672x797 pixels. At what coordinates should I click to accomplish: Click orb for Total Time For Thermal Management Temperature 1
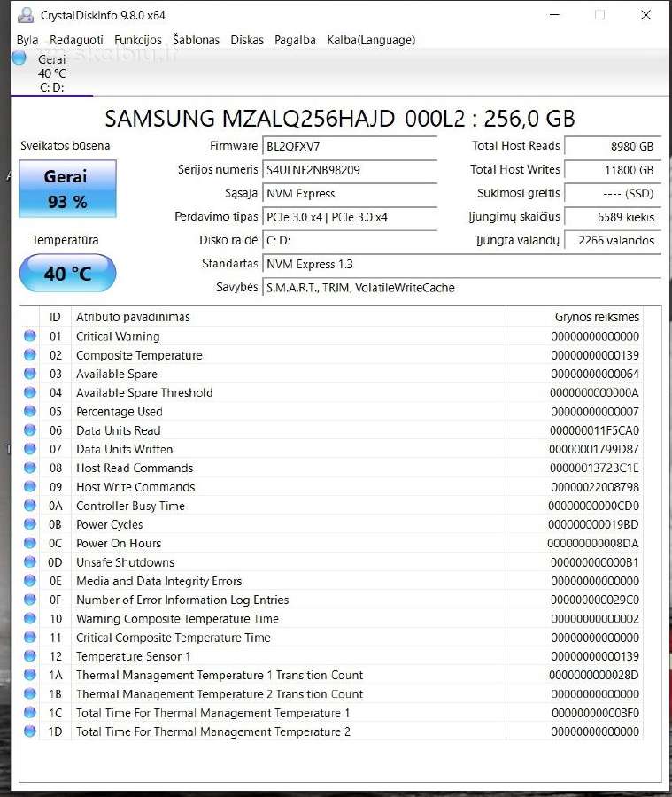coord(30,712)
